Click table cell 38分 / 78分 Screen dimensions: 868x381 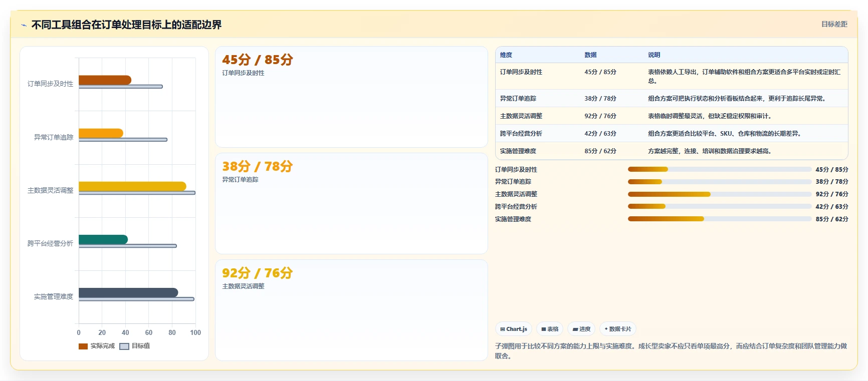pos(600,99)
